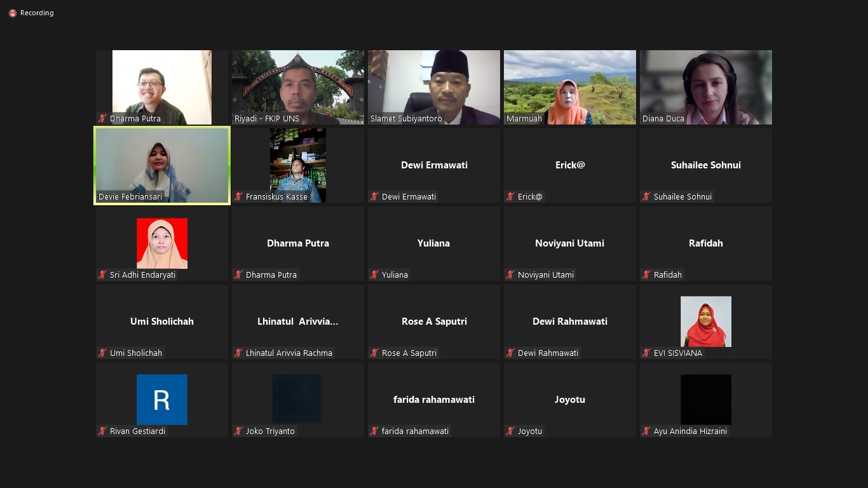The width and height of the screenshot is (868, 488).
Task: Click muted mic icon next to Suhailee Sohnui label
Action: tap(646, 197)
